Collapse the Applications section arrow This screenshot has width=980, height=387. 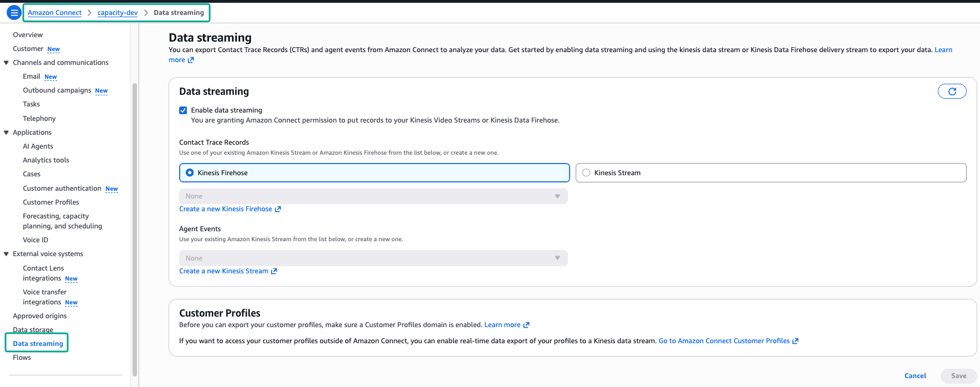[x=7, y=133]
